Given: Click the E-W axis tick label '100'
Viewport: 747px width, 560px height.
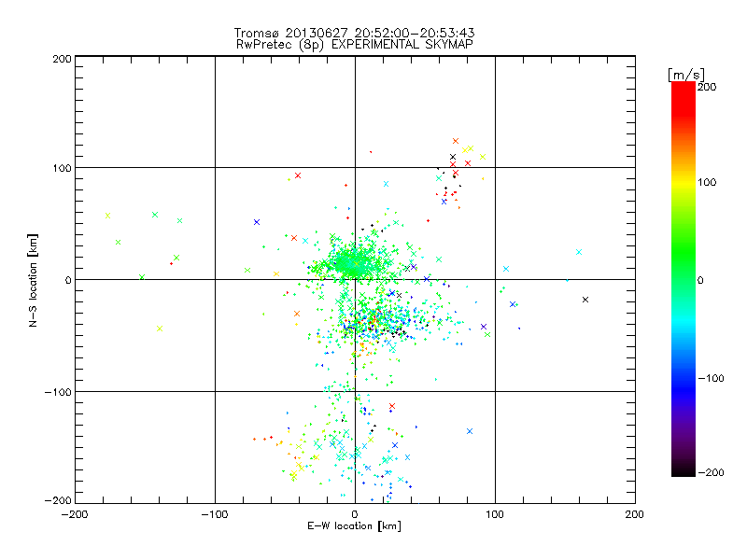Looking at the screenshot, I should [495, 514].
